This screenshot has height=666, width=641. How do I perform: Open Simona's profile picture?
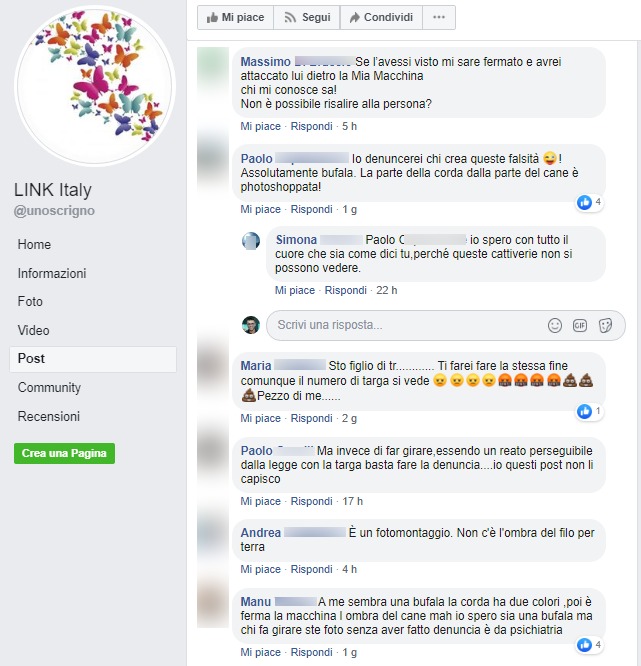(x=251, y=241)
